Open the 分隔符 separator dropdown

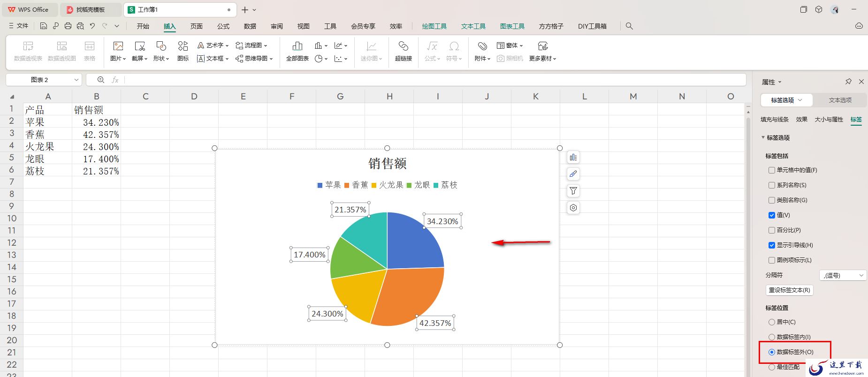point(842,275)
